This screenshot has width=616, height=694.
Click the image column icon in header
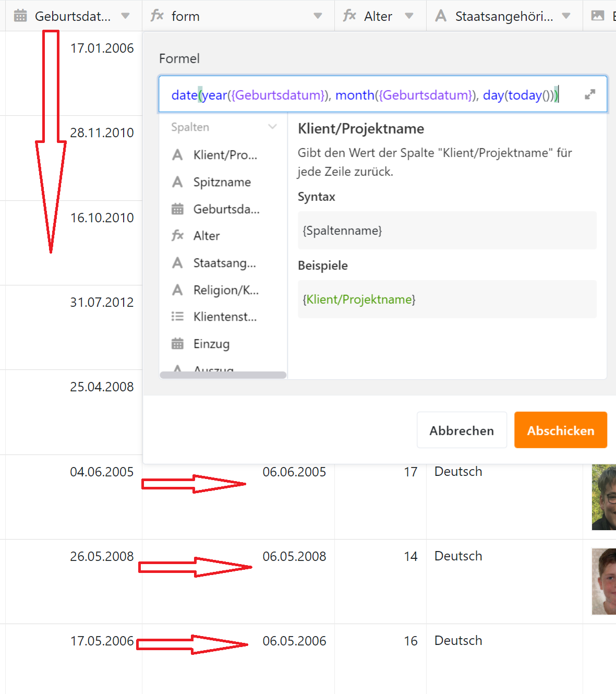pos(597,16)
